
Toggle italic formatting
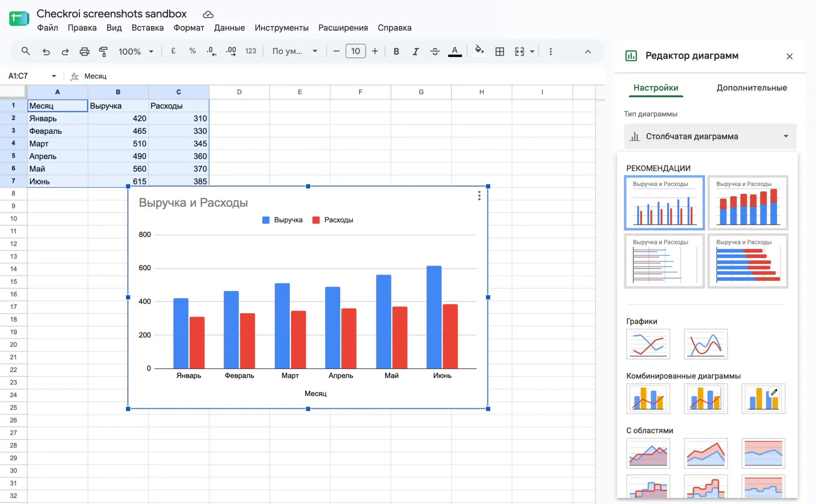pyautogui.click(x=416, y=51)
